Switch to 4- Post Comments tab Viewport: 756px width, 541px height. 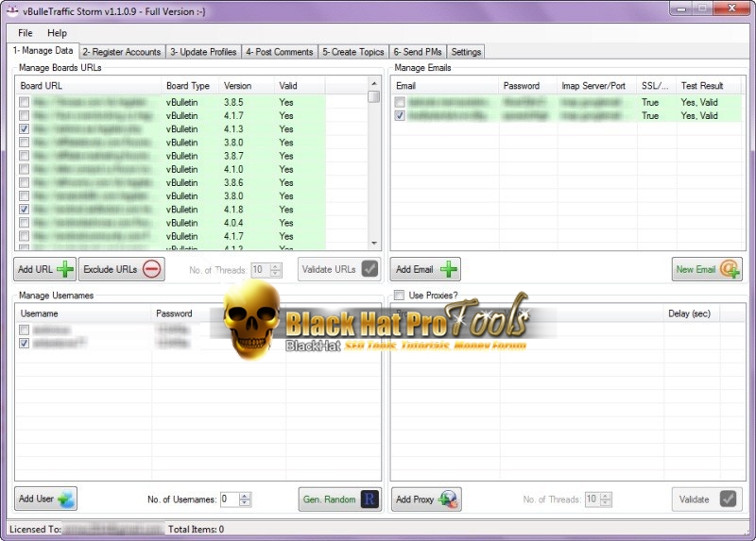coord(279,52)
